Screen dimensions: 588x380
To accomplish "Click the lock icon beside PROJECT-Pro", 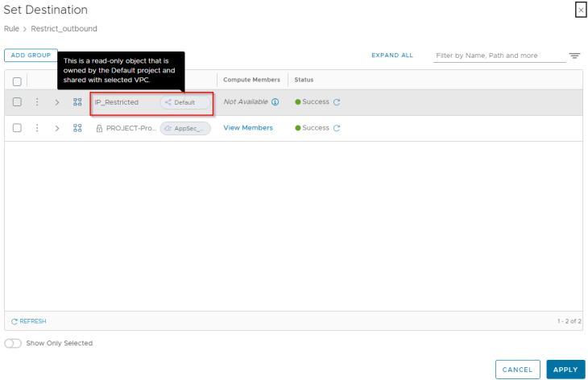I will tap(99, 129).
